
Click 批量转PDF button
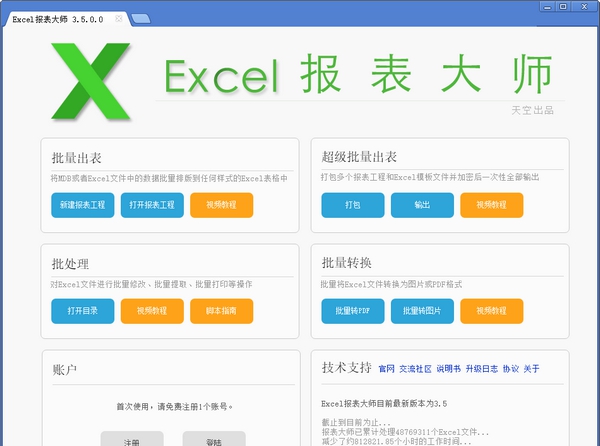click(353, 311)
